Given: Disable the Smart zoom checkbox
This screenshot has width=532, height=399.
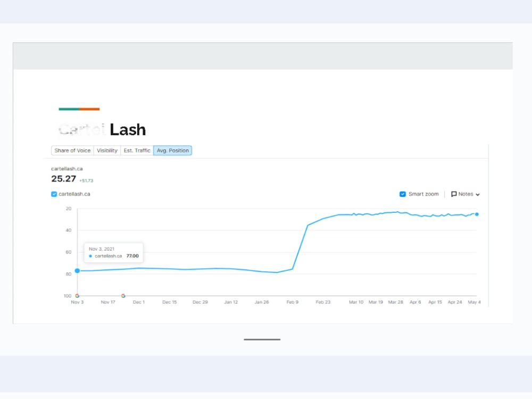Looking at the screenshot, I should pos(402,194).
